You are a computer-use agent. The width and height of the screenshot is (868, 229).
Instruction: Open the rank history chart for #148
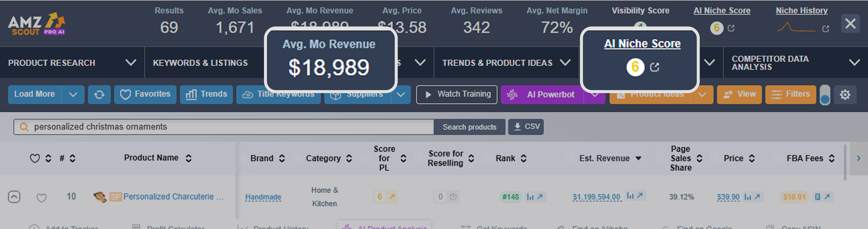[530, 197]
